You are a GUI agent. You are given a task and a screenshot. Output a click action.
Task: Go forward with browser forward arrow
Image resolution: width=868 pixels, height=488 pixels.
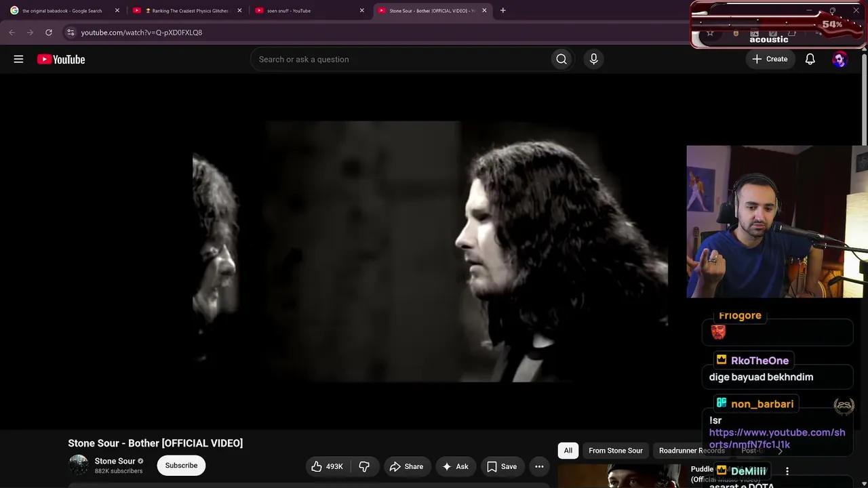coord(30,32)
